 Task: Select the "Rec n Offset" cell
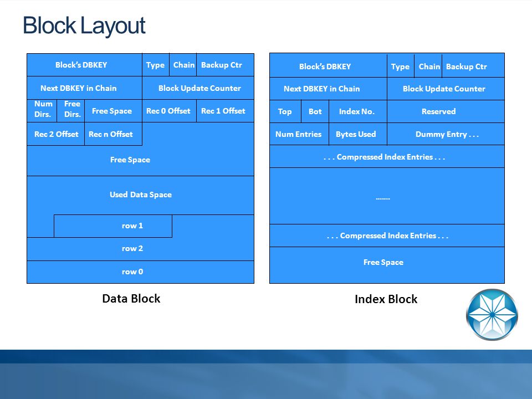coord(113,134)
